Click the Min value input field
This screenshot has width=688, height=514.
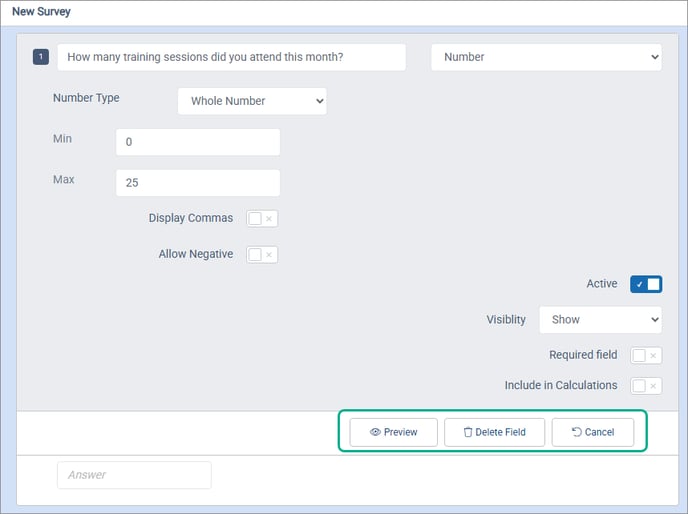coord(198,142)
